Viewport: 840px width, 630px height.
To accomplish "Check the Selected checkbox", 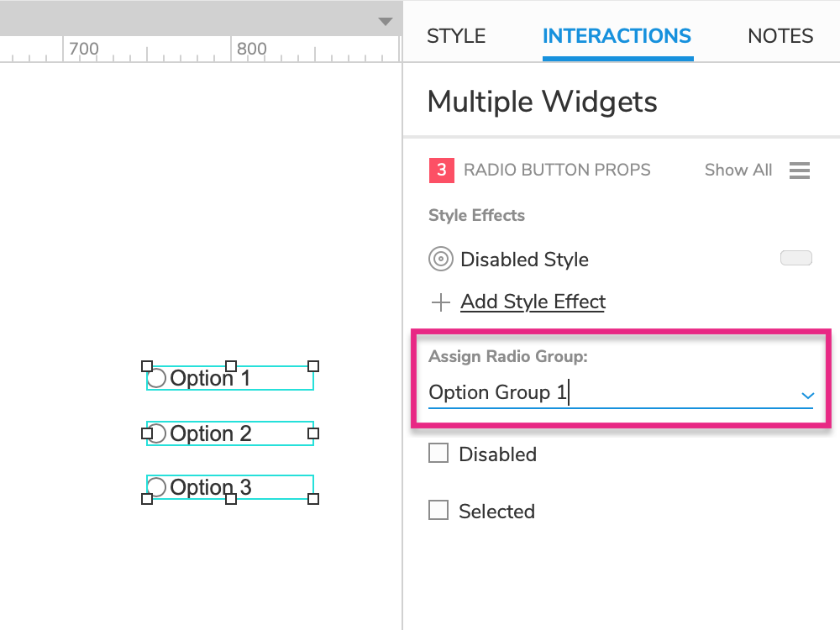I will pos(438,510).
